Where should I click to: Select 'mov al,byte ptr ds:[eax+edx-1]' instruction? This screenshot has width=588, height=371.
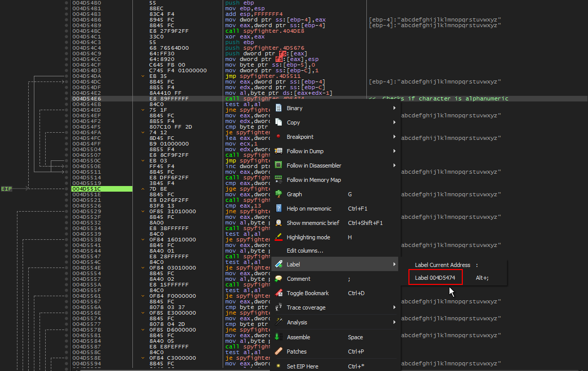coord(279,93)
